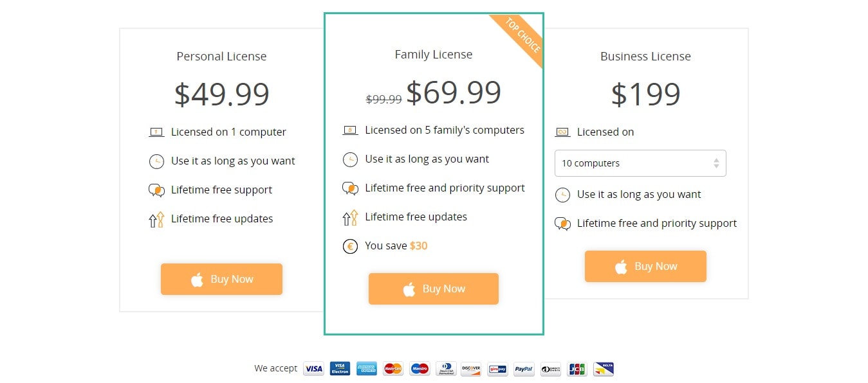The image size is (868, 383).
Task: Click Buy Now for Personal License
Action: (221, 279)
